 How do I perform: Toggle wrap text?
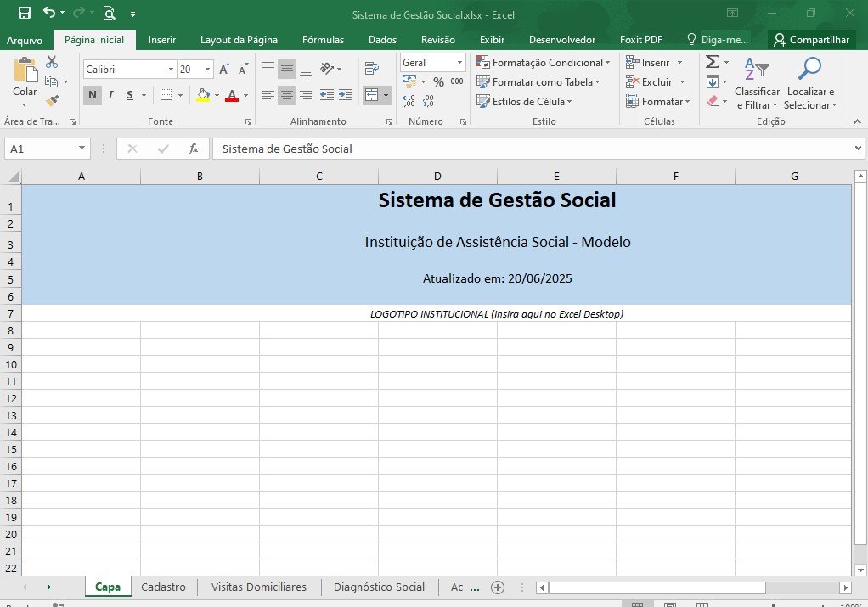coord(371,69)
